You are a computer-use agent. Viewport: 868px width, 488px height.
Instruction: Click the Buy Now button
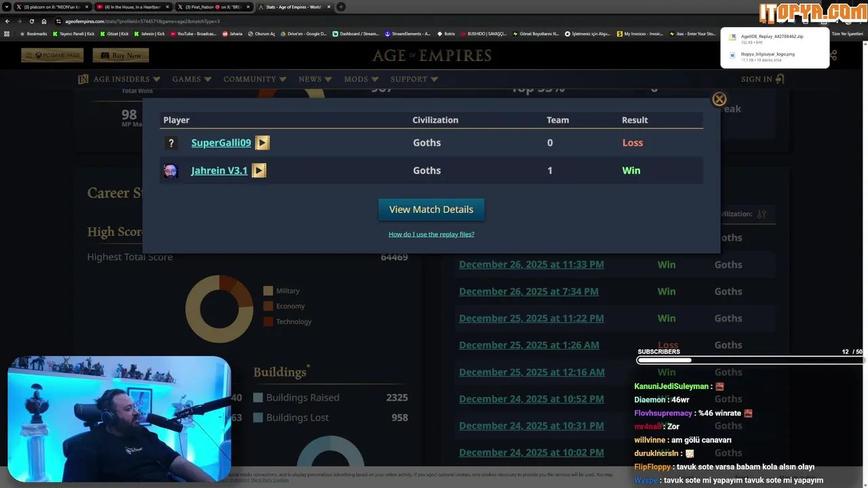click(x=121, y=56)
